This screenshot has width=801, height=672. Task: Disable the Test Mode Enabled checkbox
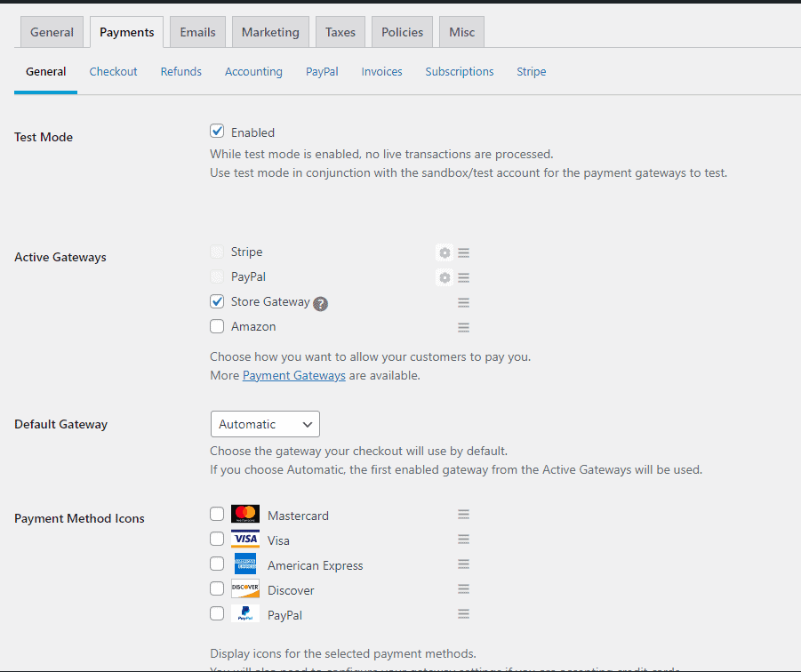coord(217,132)
